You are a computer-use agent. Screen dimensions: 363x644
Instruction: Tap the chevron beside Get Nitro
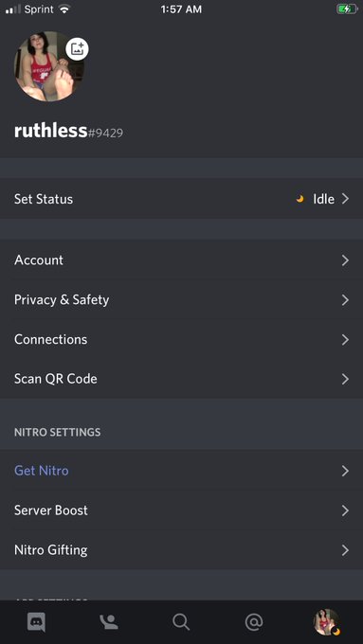coord(345,471)
